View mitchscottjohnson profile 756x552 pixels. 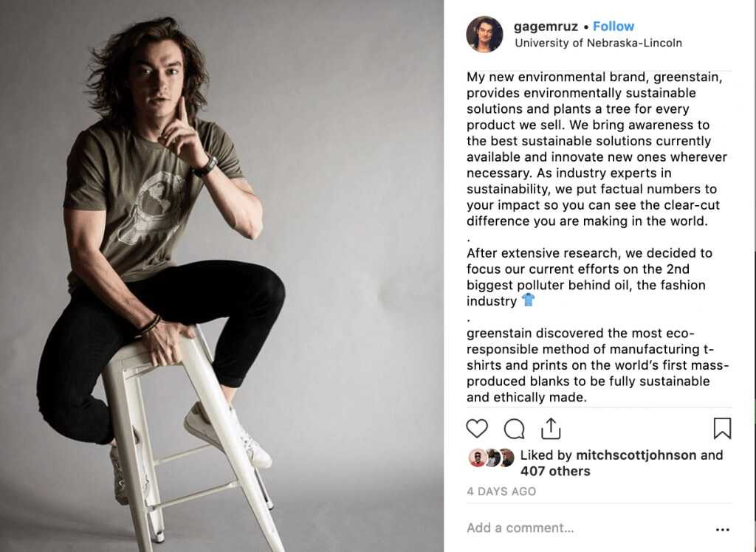pyautogui.click(x=636, y=455)
